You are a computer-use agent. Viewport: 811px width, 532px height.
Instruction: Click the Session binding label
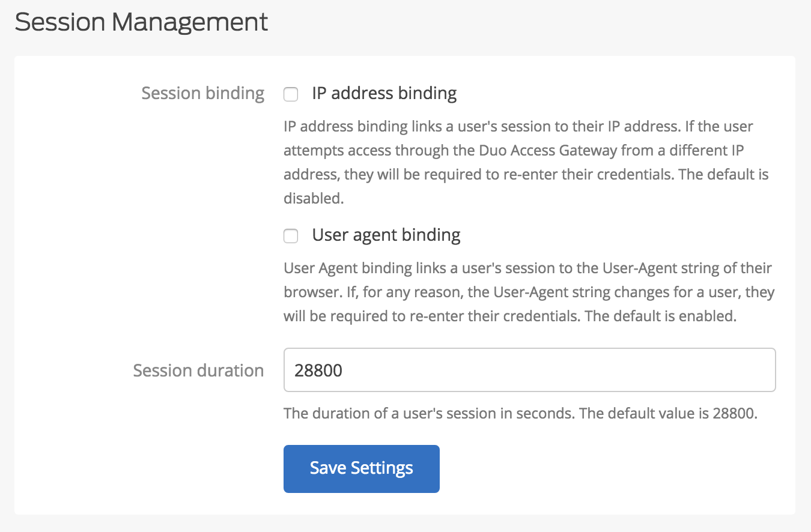click(202, 93)
